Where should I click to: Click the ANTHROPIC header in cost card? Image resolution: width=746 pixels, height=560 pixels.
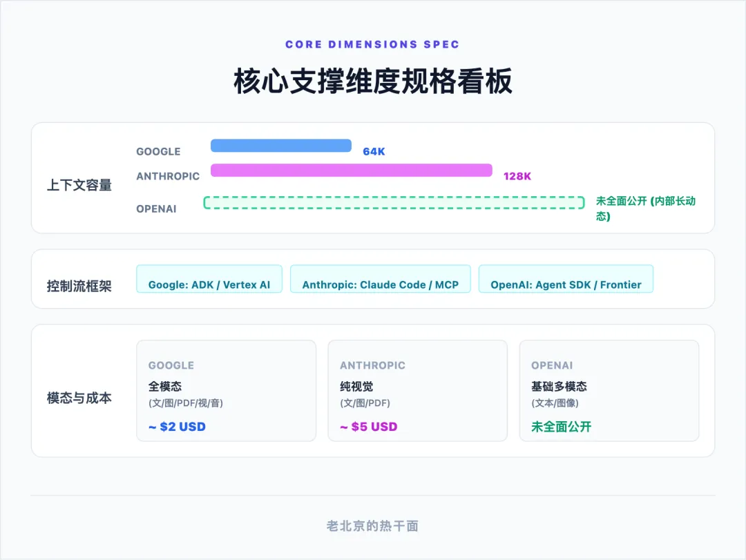click(372, 365)
